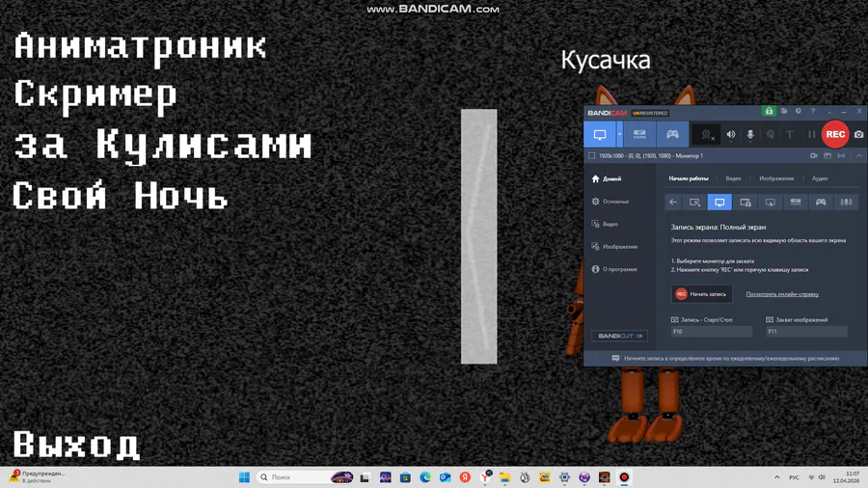Collapse Bandicam panel with up chevron
Viewport: 868px width, 488px height.
pos(859,156)
